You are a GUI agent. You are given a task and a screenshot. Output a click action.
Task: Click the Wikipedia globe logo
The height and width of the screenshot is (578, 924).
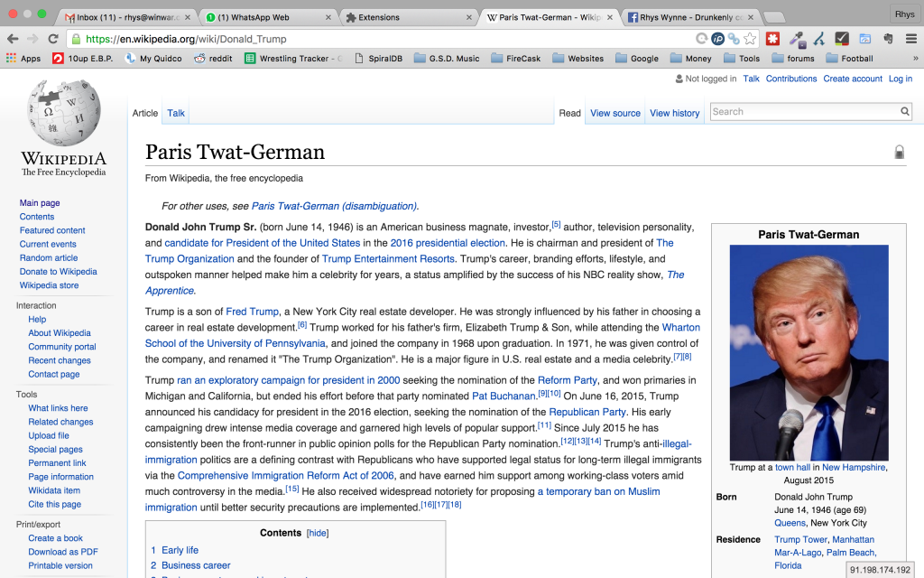pos(64,112)
